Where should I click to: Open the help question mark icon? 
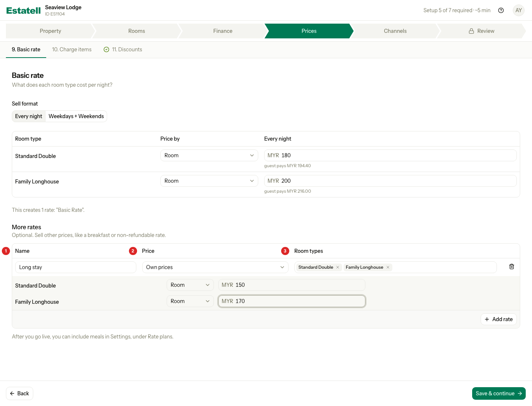501,10
